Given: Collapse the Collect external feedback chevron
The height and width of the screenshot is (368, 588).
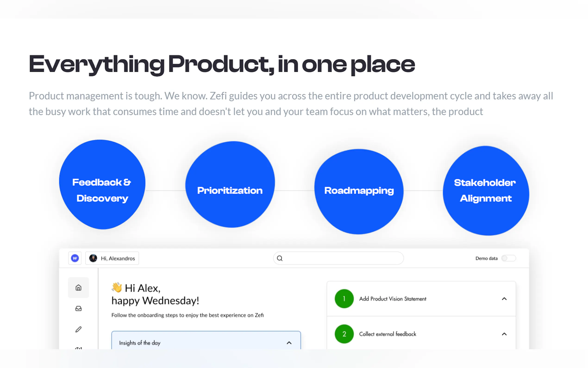Looking at the screenshot, I should coord(504,334).
